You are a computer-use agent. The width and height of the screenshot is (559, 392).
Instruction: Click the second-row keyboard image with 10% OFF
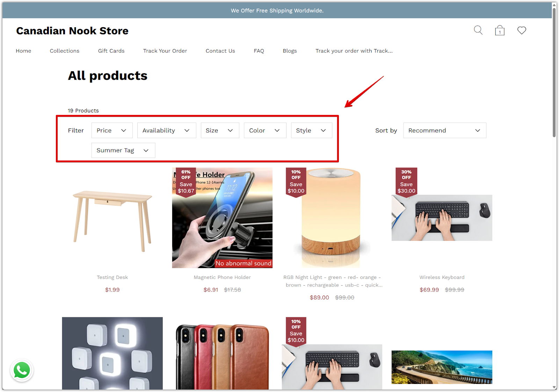(332, 367)
